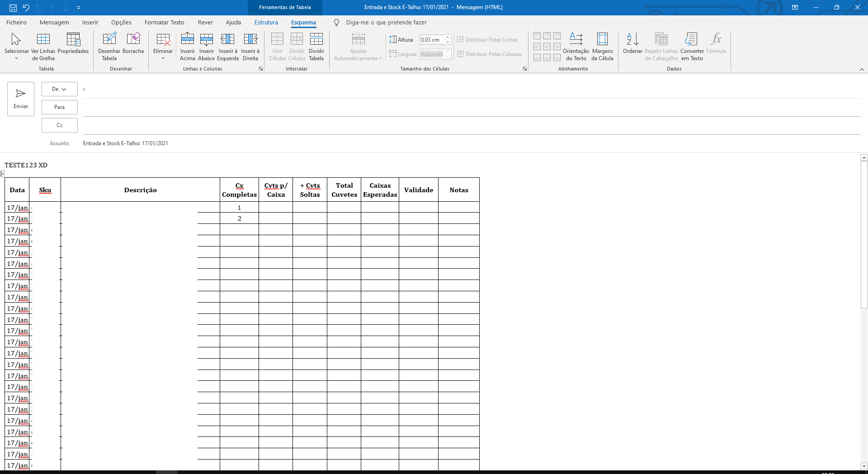Viewport: 868px width, 474px height.
Task: Click the Total Cuvetes header cell
Action: point(344,190)
